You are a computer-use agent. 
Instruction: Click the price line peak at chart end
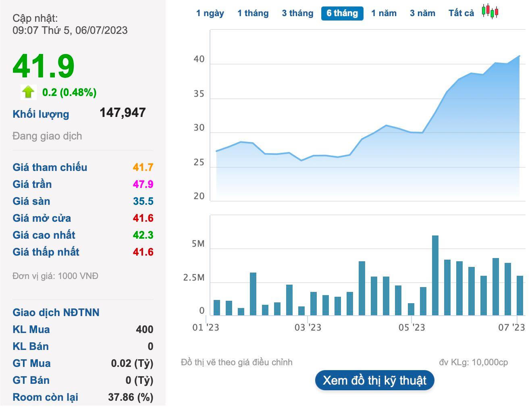(x=520, y=56)
